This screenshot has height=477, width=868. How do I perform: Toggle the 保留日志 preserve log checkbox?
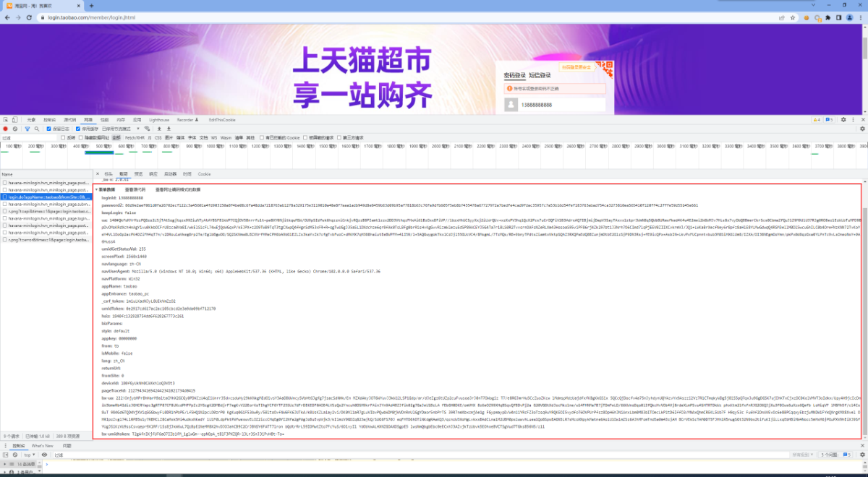click(x=49, y=129)
